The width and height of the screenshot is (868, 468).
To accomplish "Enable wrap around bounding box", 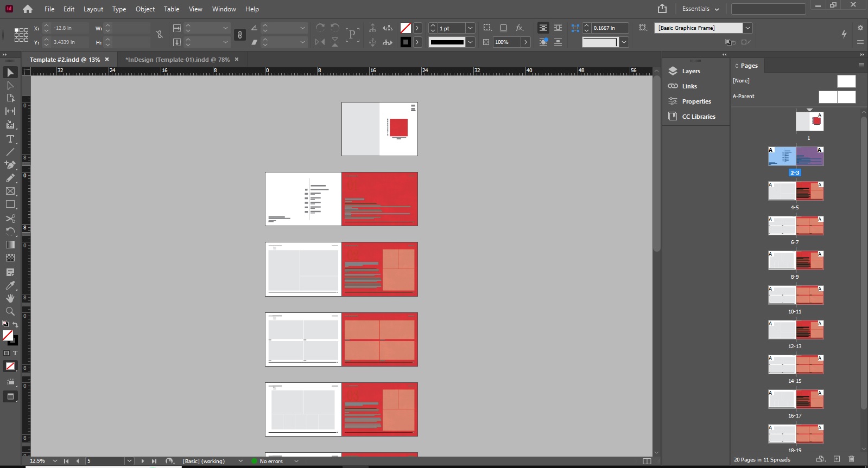I will 558,28.
